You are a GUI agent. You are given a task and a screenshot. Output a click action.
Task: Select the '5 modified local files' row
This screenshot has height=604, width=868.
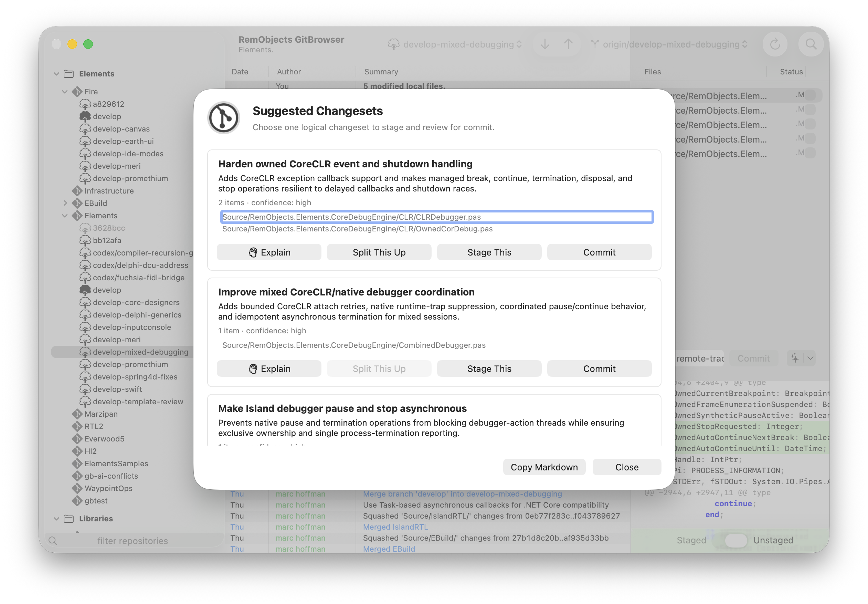coord(427,86)
